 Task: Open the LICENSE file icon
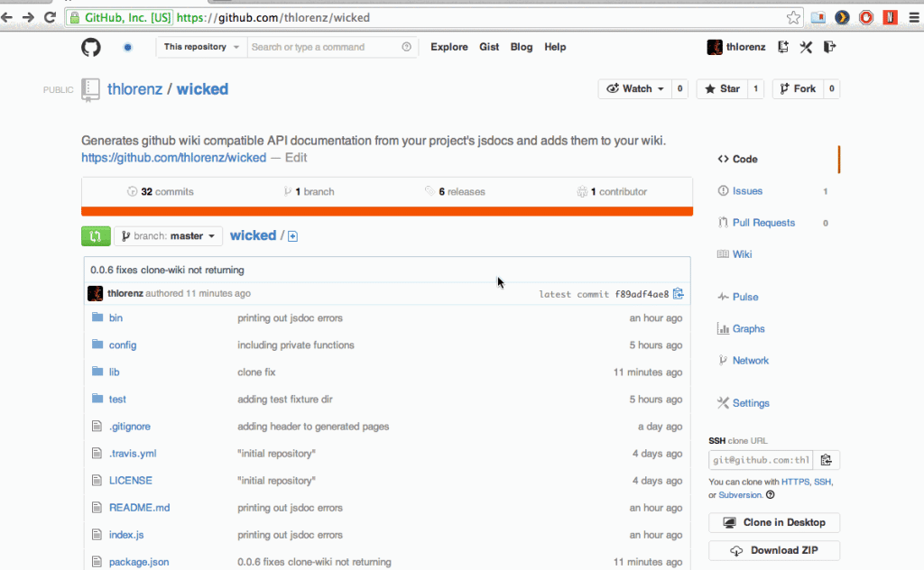[97, 481]
